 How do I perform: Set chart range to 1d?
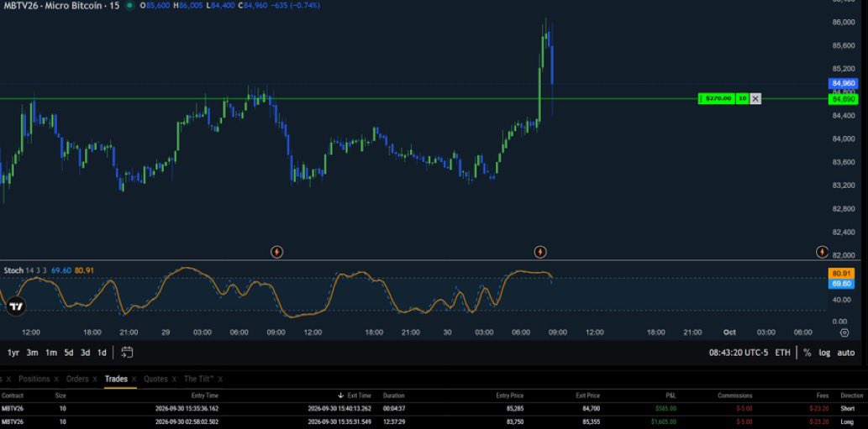102,353
